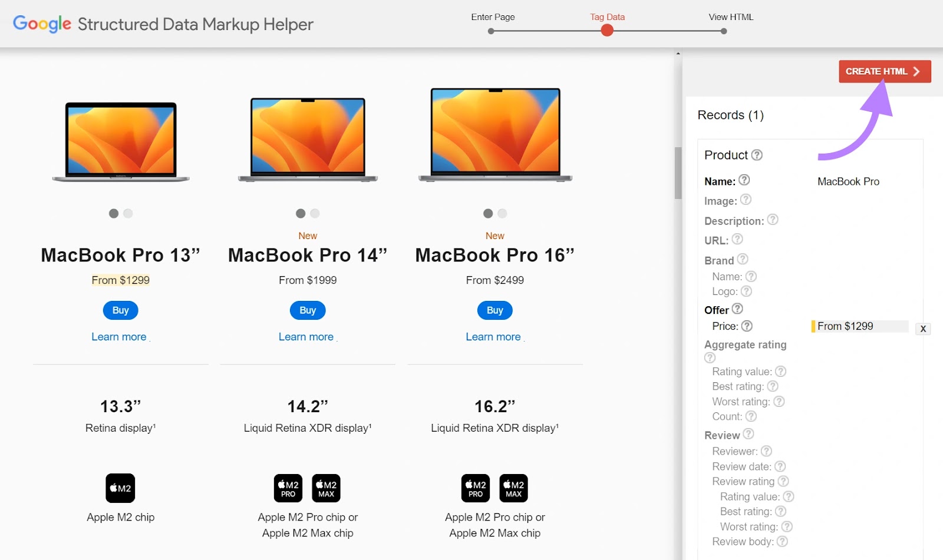Switch to the View HTML step
The height and width of the screenshot is (560, 943).
(724, 31)
